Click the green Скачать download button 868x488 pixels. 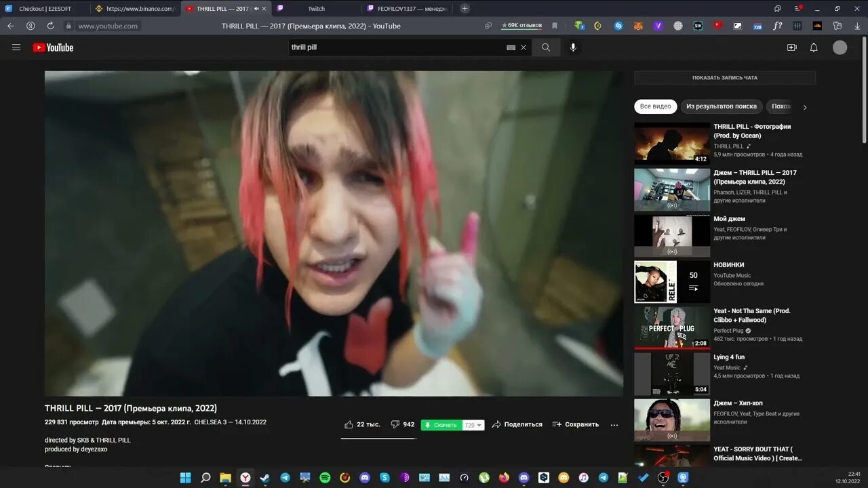pos(441,425)
